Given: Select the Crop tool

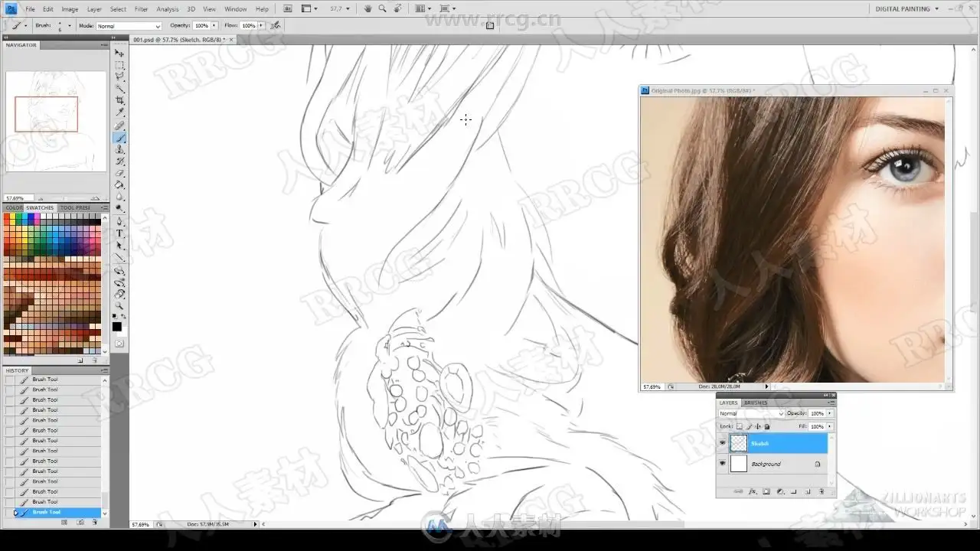Looking at the screenshot, I should (x=119, y=100).
